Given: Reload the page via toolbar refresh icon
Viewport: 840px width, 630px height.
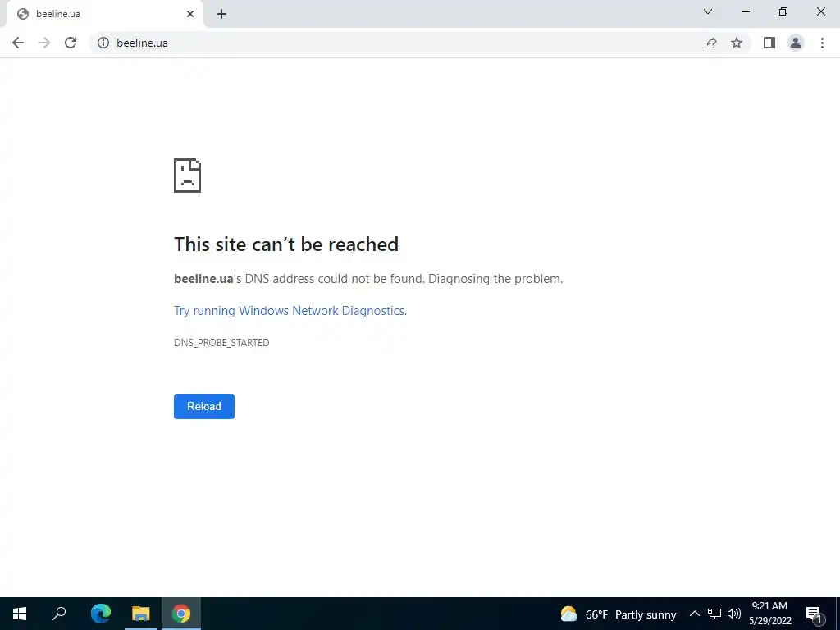Looking at the screenshot, I should [x=71, y=43].
